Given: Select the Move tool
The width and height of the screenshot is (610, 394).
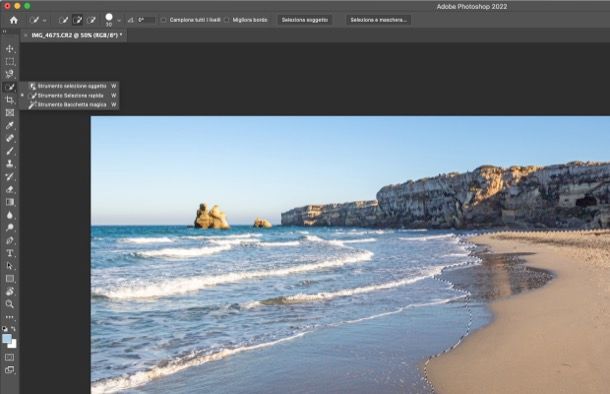Looking at the screenshot, I should click(x=10, y=49).
